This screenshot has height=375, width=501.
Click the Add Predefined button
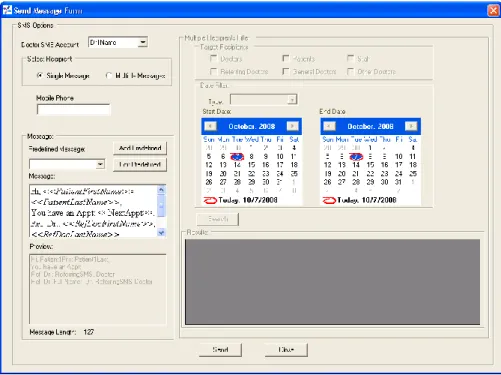tap(140, 148)
